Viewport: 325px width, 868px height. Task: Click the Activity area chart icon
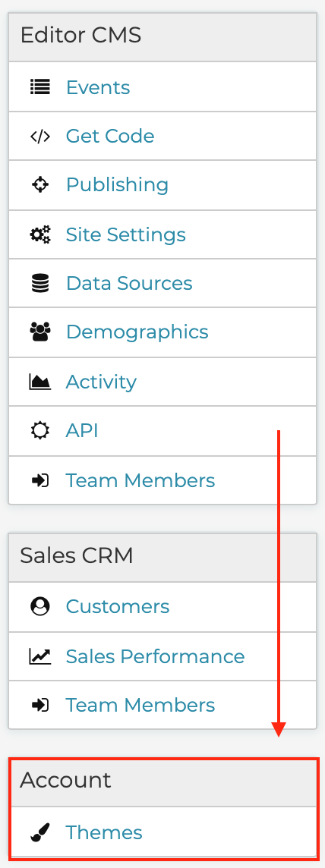(39, 382)
